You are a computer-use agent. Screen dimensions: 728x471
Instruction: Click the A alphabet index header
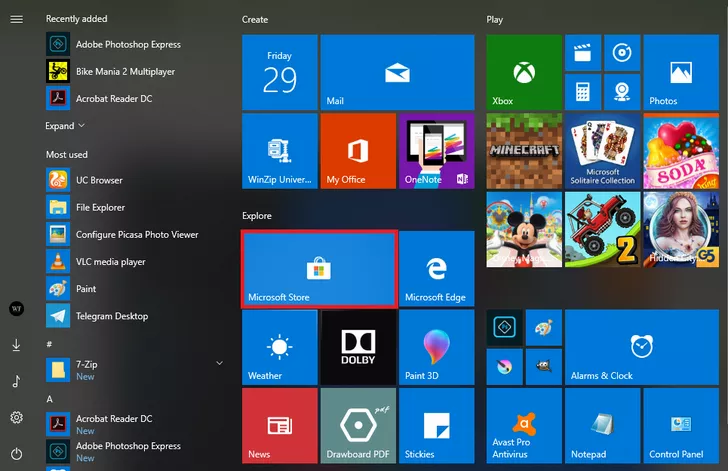click(49, 399)
